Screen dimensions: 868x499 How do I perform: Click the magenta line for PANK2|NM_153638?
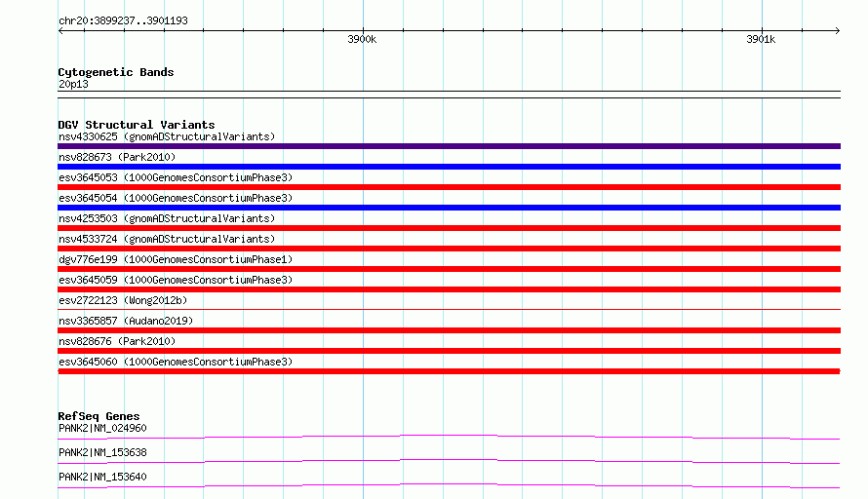click(x=449, y=461)
